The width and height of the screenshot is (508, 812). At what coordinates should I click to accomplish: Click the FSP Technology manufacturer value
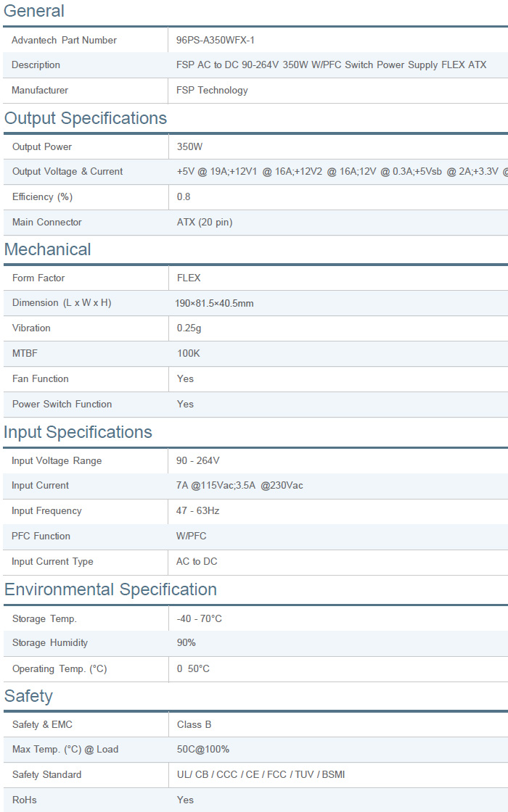tap(212, 91)
